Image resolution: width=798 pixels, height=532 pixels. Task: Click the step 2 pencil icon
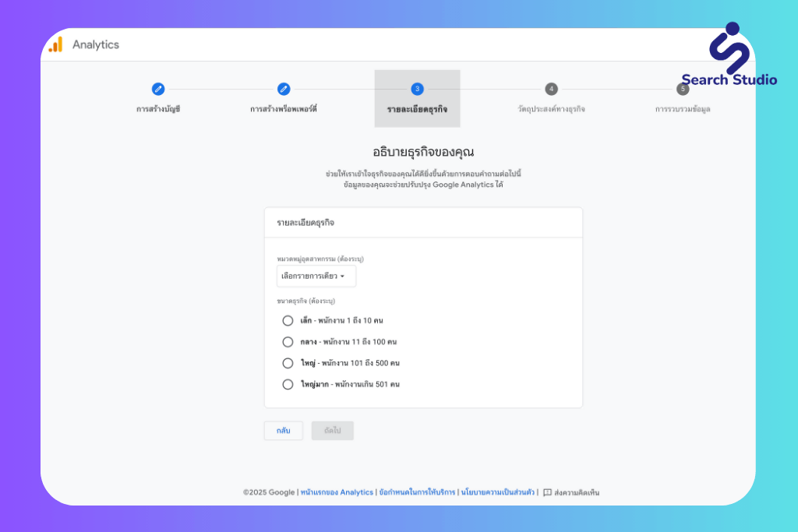pyautogui.click(x=284, y=89)
